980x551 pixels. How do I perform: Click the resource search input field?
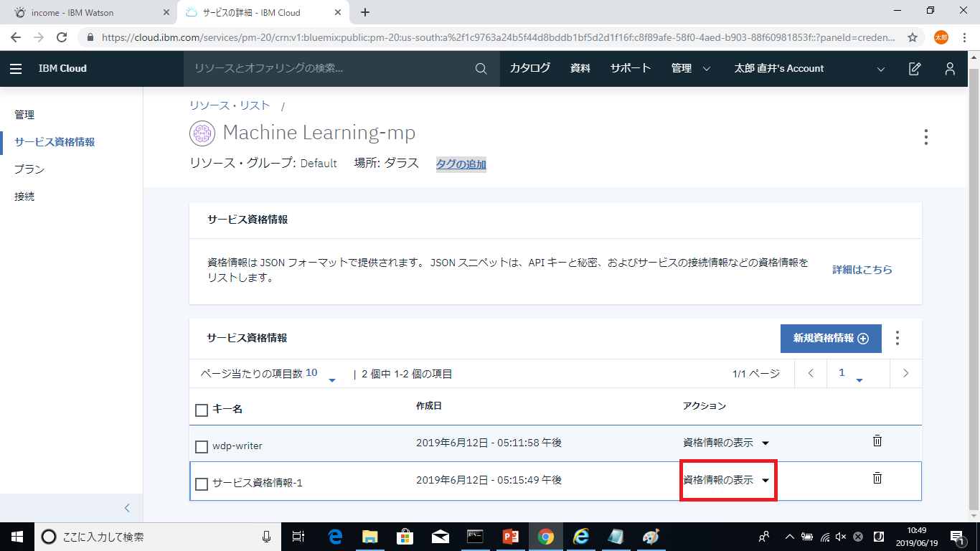(x=326, y=69)
